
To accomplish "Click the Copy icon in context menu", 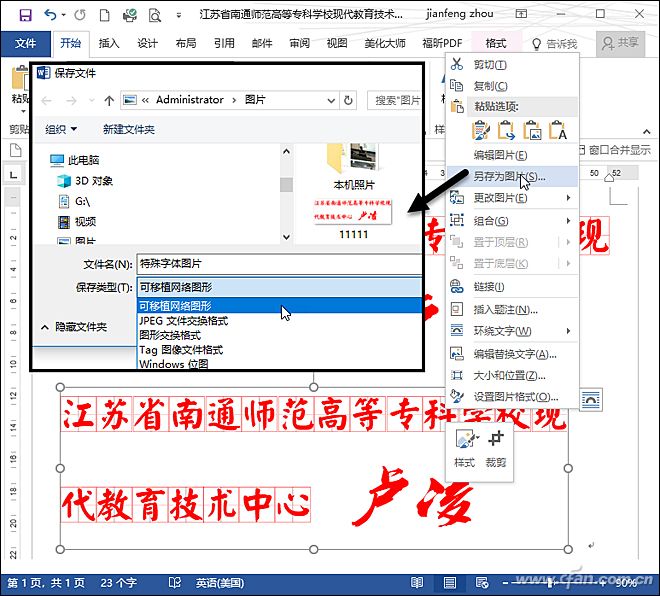I will pos(457,85).
